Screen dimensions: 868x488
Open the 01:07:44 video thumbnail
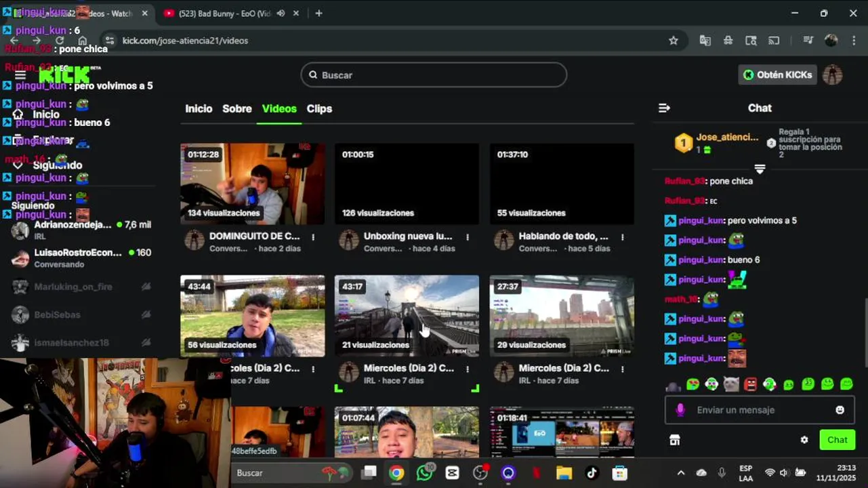(407, 432)
